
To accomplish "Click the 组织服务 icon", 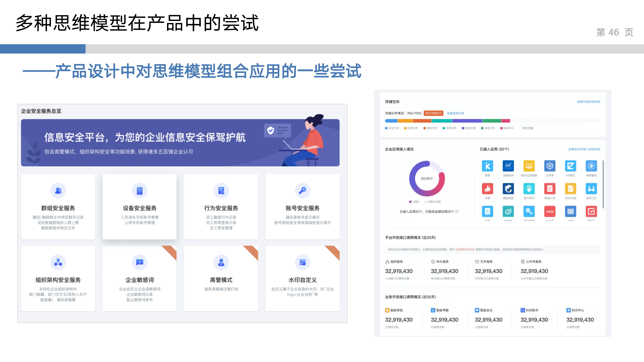I will pyautogui.click(x=387, y=262).
